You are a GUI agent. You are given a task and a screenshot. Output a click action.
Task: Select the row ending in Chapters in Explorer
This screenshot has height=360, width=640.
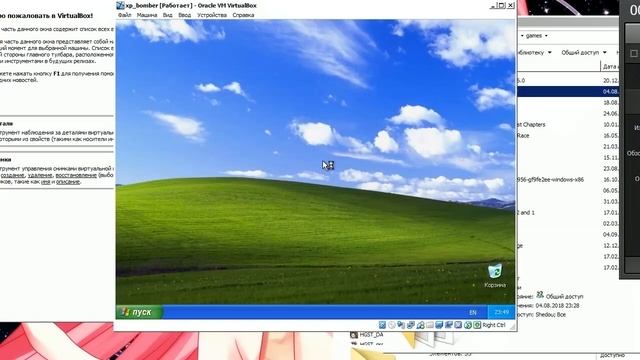pos(568,124)
